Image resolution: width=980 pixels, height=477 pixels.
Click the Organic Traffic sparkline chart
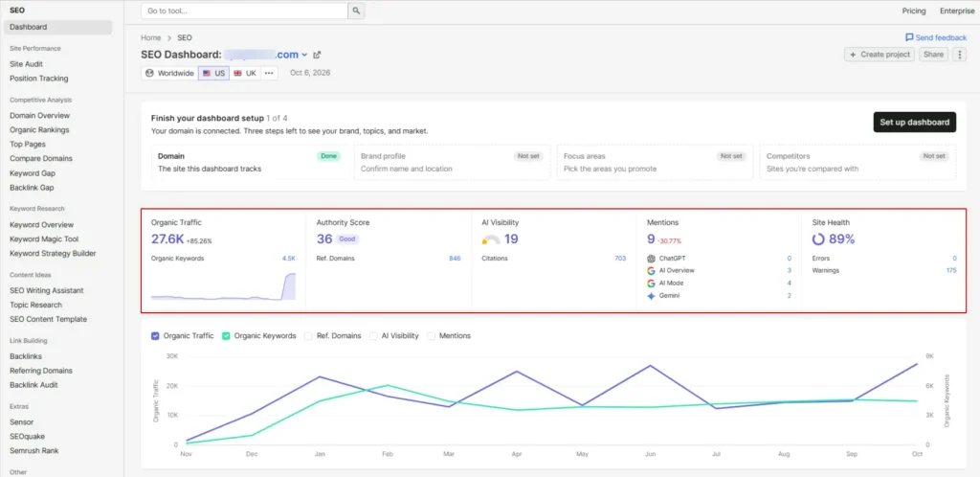(x=223, y=286)
